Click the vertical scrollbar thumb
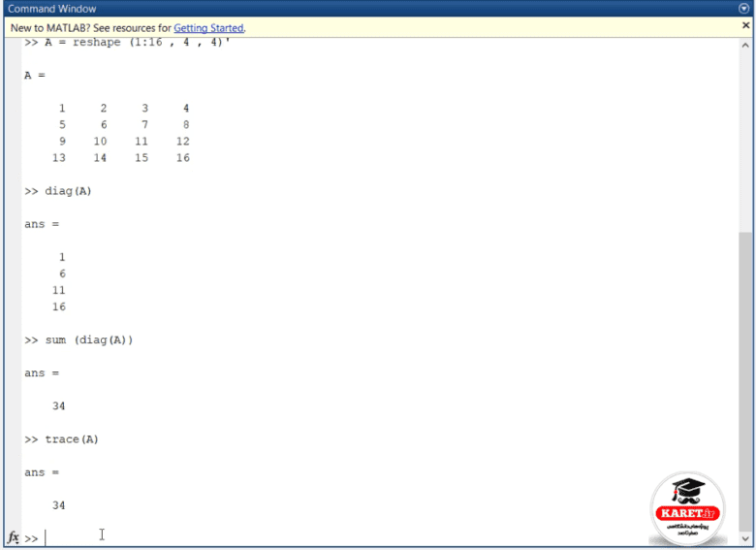756x550 pixels. [745, 381]
